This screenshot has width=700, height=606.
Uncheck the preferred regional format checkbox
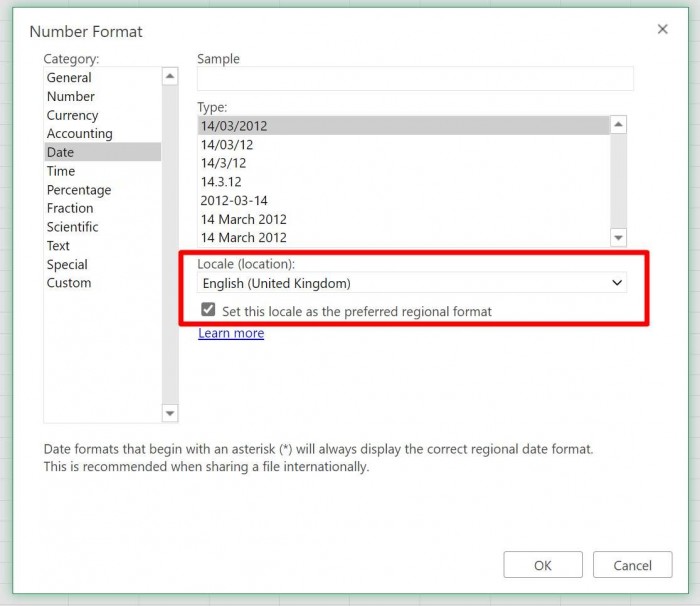click(x=208, y=309)
